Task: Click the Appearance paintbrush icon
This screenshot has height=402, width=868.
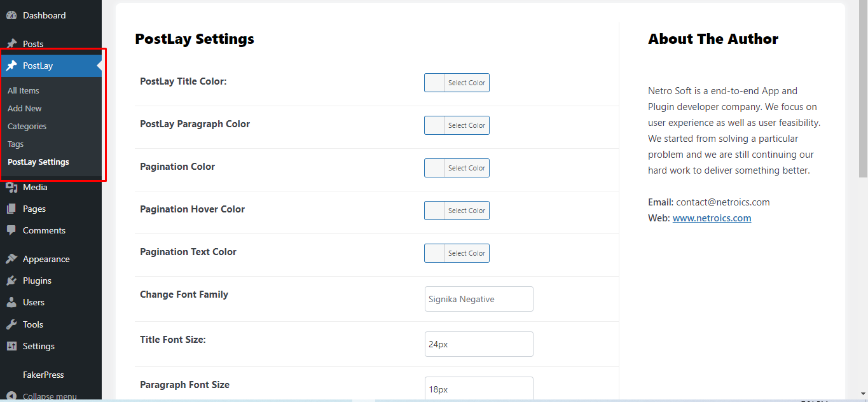Action: coord(11,259)
